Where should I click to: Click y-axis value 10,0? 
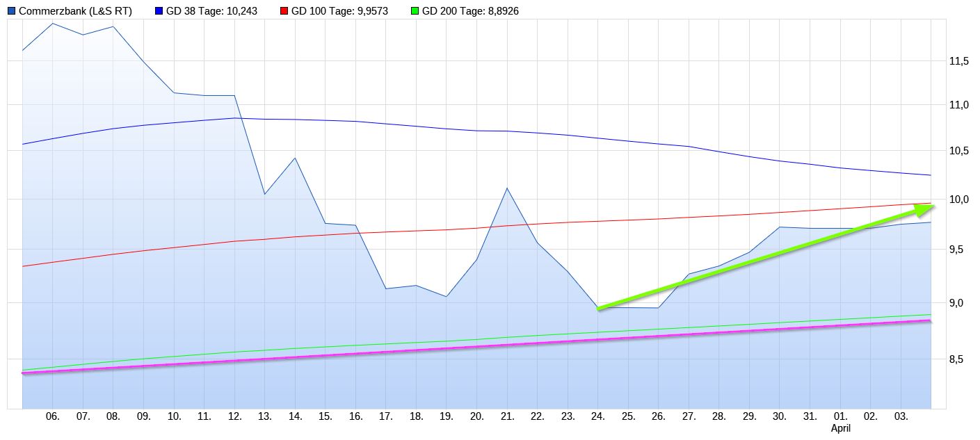[959, 199]
